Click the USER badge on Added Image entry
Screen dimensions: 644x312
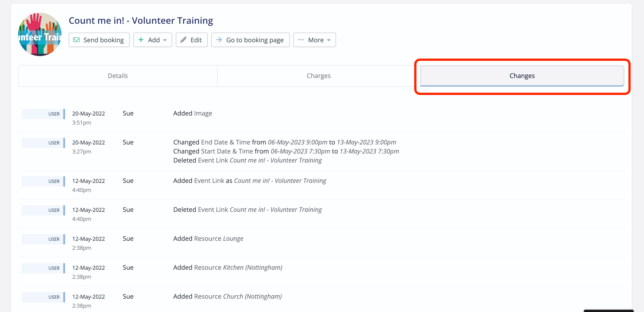[54, 113]
